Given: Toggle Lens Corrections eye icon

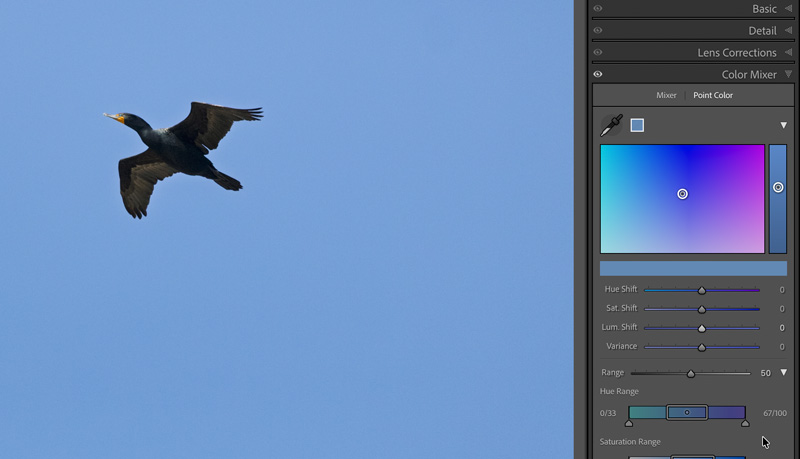Looking at the screenshot, I should click(598, 53).
